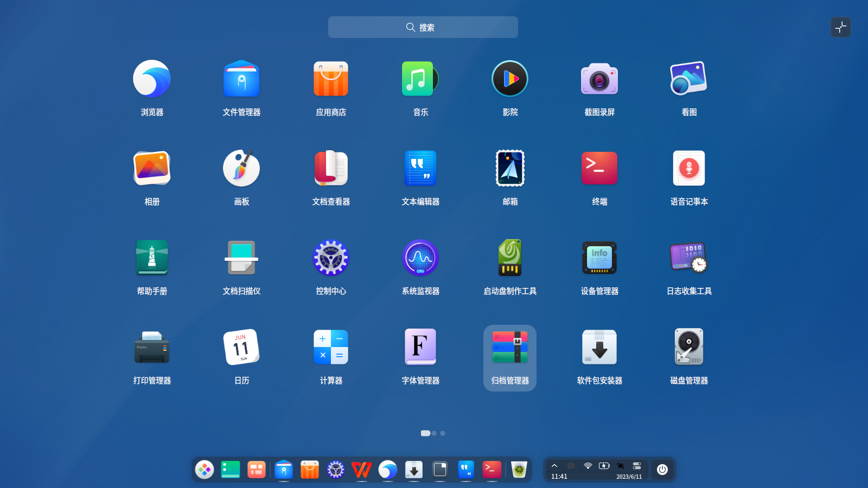Launch the 计算器 Calculator

pyautogui.click(x=331, y=347)
